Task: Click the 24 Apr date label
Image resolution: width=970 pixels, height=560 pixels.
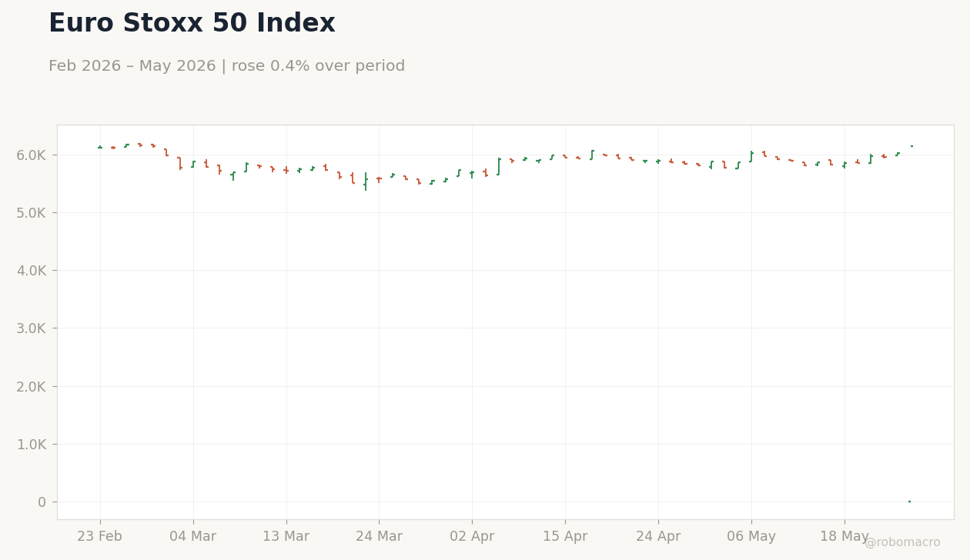Action: tap(658, 536)
